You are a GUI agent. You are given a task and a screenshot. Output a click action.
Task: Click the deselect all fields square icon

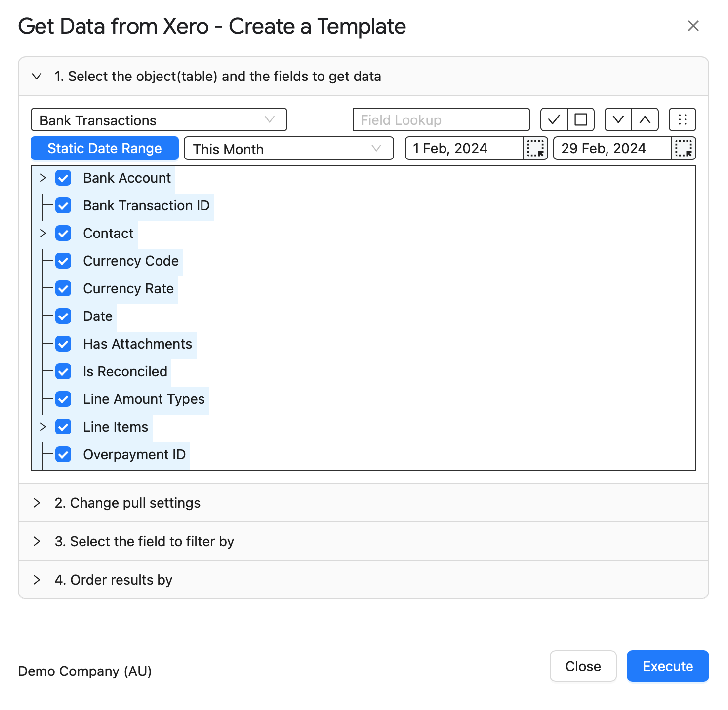(x=581, y=119)
